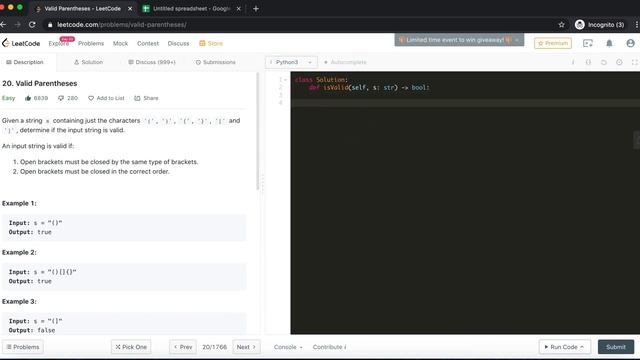The height and width of the screenshot is (360, 640).
Task: Expand the Run Code options arrow
Action: click(x=582, y=347)
